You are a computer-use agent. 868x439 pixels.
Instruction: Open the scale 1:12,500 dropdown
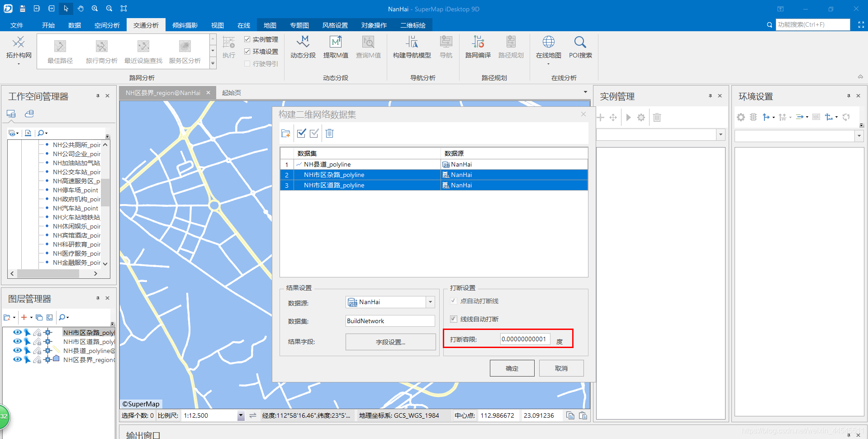tap(241, 415)
